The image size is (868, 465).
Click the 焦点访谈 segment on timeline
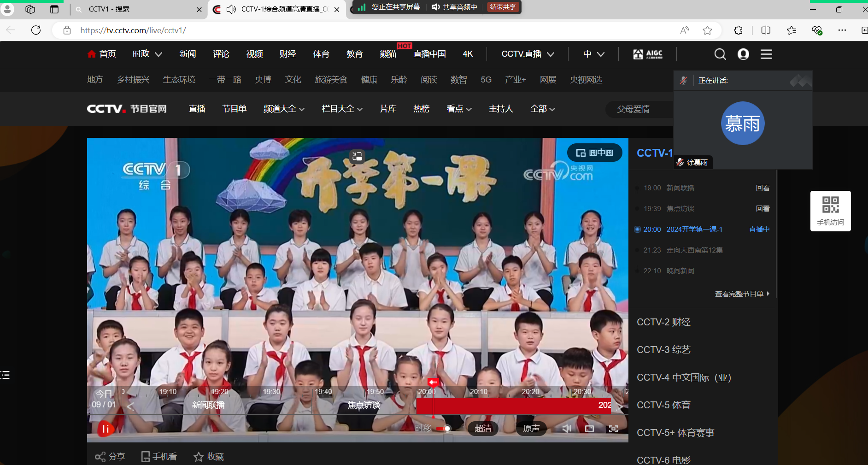pos(364,405)
